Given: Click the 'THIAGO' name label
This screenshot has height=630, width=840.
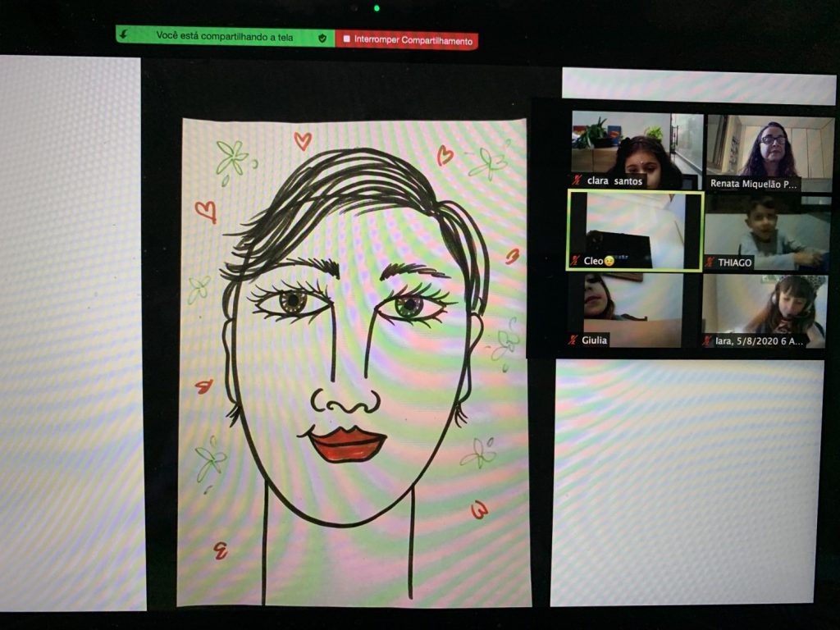Looking at the screenshot, I should tap(734, 262).
